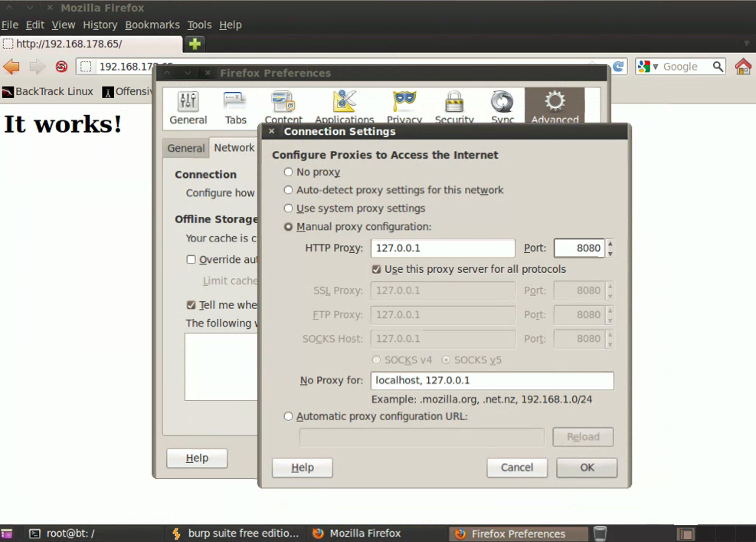756x542 pixels.
Task: Open the File menu
Action: click(10, 25)
